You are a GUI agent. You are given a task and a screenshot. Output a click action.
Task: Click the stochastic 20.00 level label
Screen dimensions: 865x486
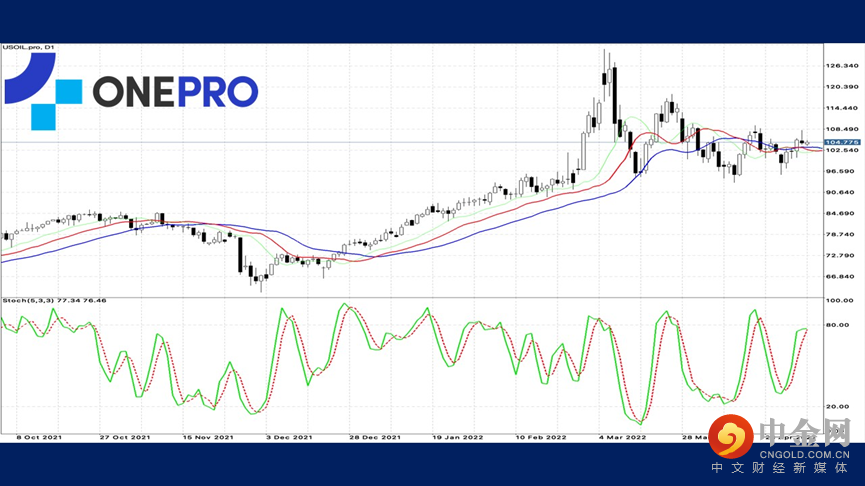tap(839, 407)
